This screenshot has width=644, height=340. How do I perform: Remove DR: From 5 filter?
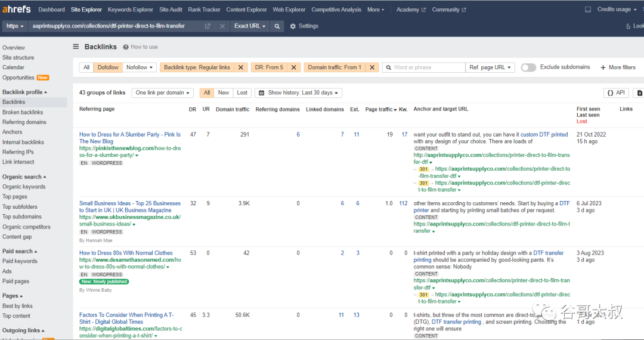point(293,67)
